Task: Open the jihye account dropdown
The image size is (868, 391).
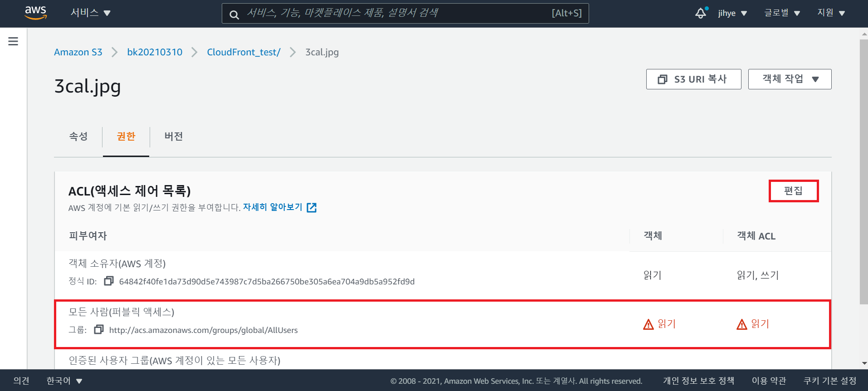Action: tap(732, 13)
